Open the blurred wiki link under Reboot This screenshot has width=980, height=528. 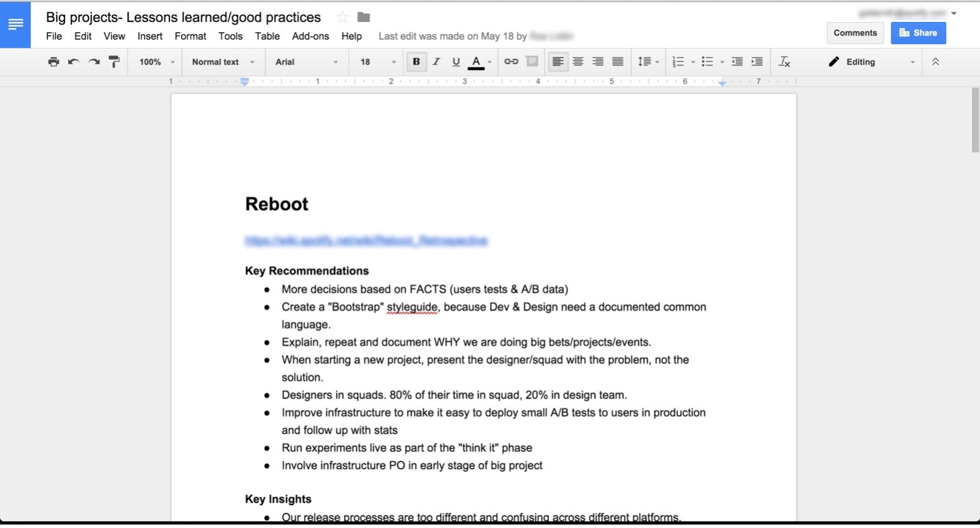(366, 241)
